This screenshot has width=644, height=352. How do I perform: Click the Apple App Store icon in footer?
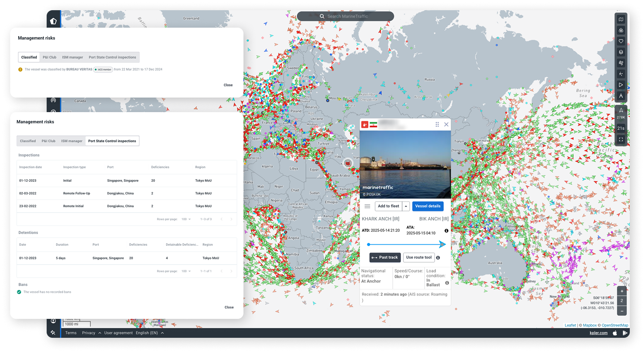[615, 333]
